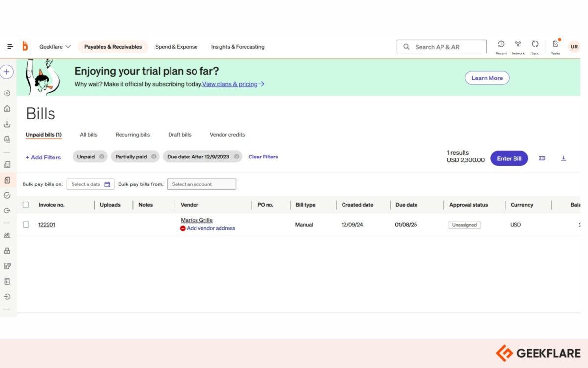This screenshot has width=588, height=368.
Task: Open the incoming-arrow circle icon in sidebar
Action: 7,297
